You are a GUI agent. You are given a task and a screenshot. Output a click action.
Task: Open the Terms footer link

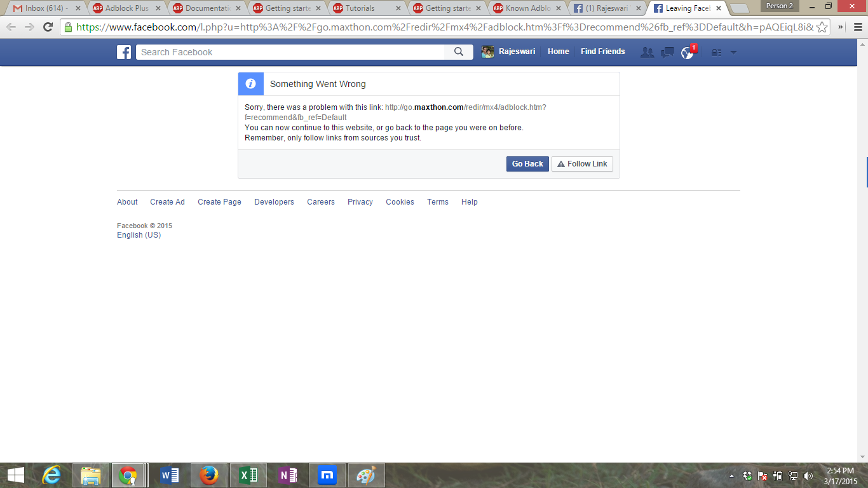pyautogui.click(x=438, y=202)
